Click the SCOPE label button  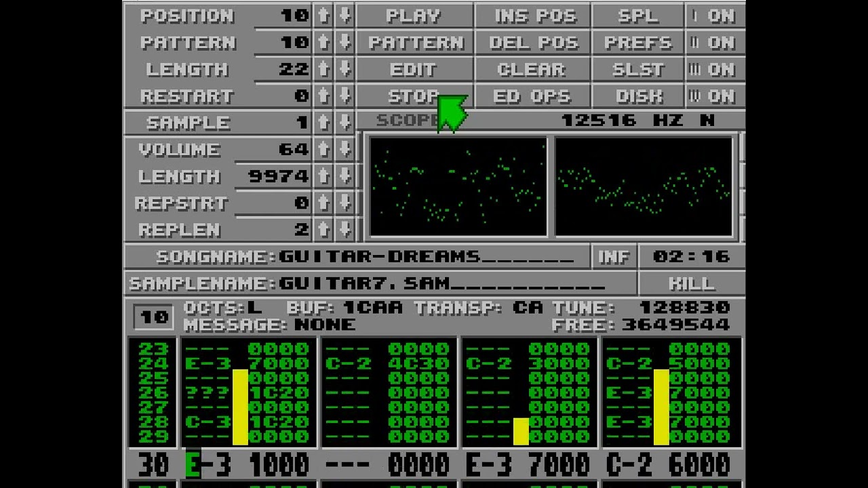point(409,121)
